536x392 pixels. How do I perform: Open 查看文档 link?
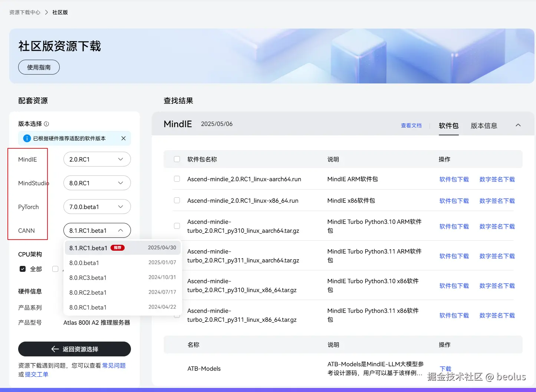coord(411,126)
